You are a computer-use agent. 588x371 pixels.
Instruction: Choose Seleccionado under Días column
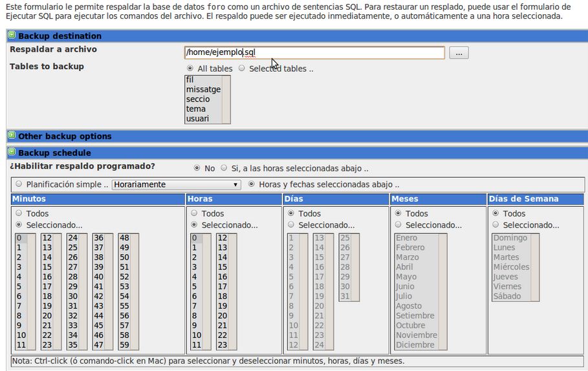tap(290, 225)
